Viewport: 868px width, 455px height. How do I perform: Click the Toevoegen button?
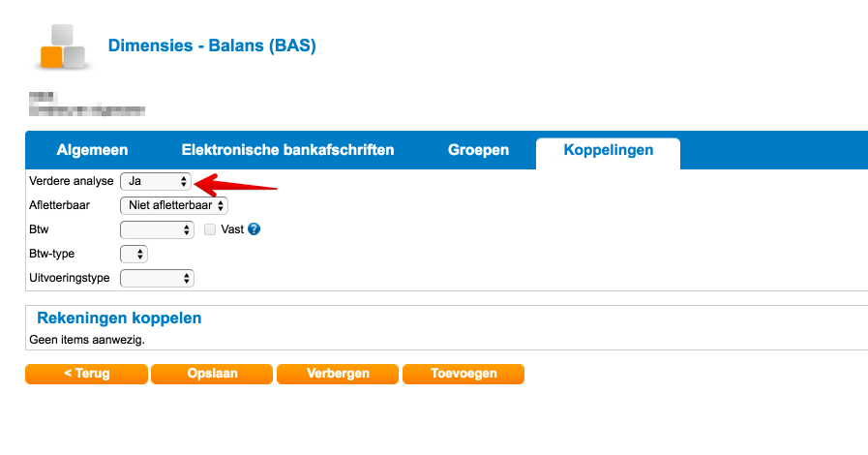click(x=463, y=373)
